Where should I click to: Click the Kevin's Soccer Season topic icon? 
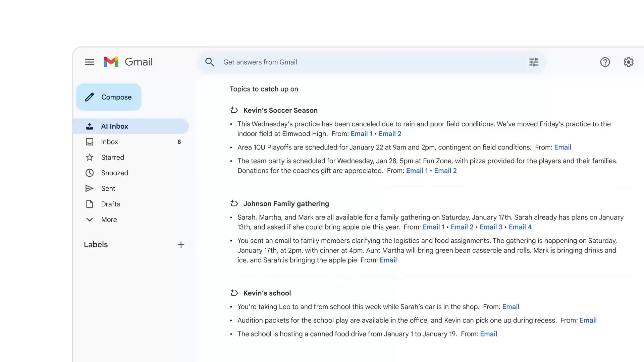[x=234, y=110]
